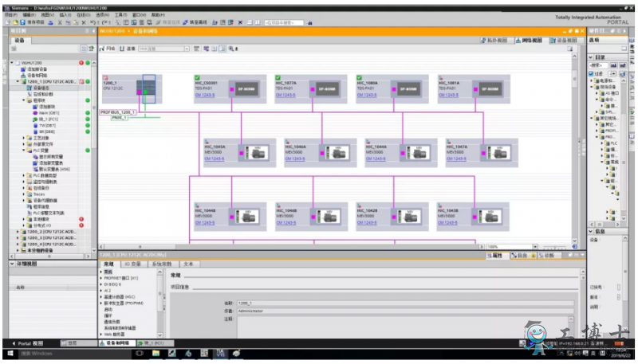This screenshot has height=364, width=638.
Task: Expand 1200_2 [CPU 1212C] tree node
Action: pyautogui.click(x=18, y=232)
